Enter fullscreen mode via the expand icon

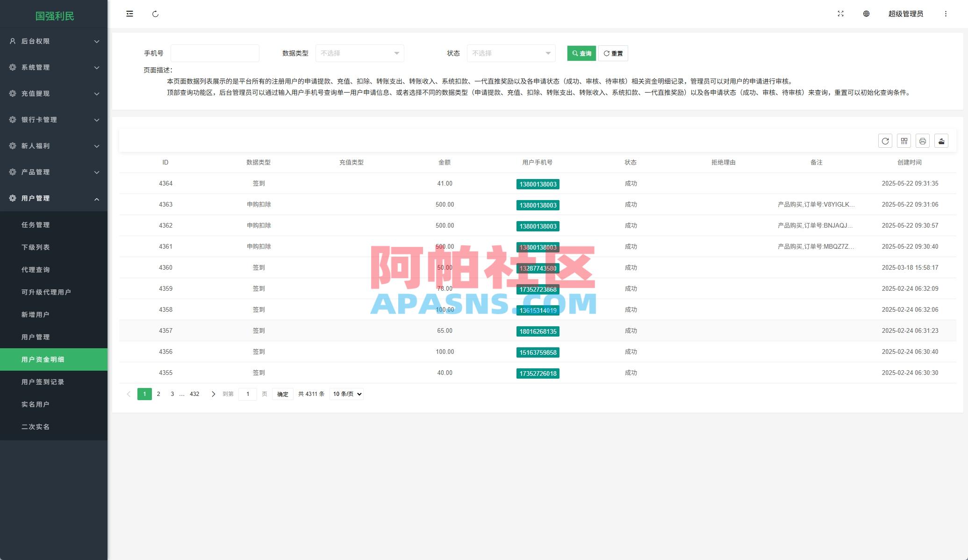841,14
